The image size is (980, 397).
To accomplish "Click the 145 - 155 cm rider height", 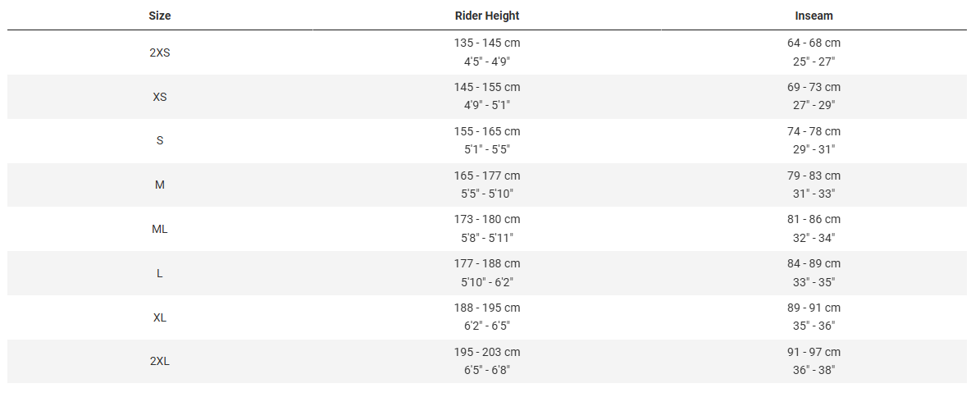I will tap(486, 87).
